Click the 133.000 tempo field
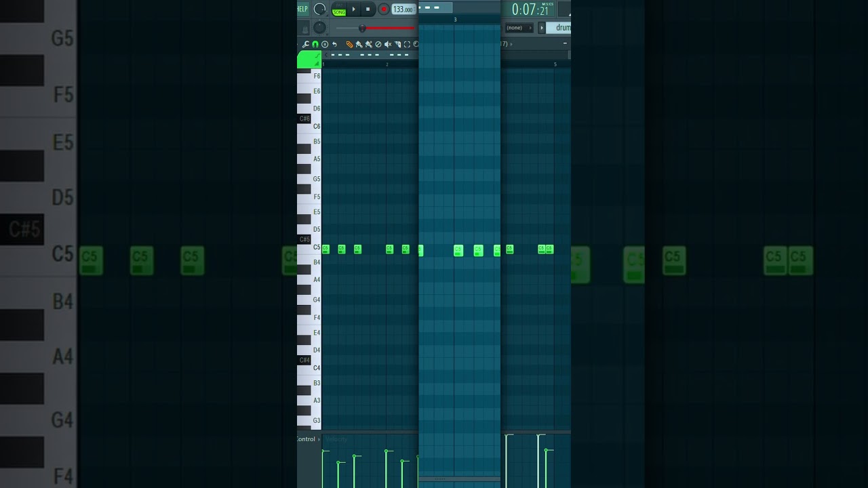This screenshot has width=868, height=488. pyautogui.click(x=403, y=9)
